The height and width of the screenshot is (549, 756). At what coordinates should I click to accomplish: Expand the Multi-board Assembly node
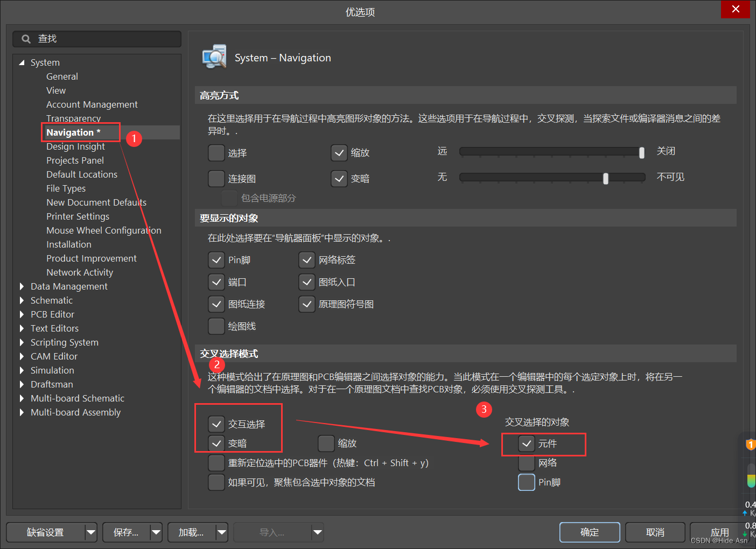pos(22,412)
